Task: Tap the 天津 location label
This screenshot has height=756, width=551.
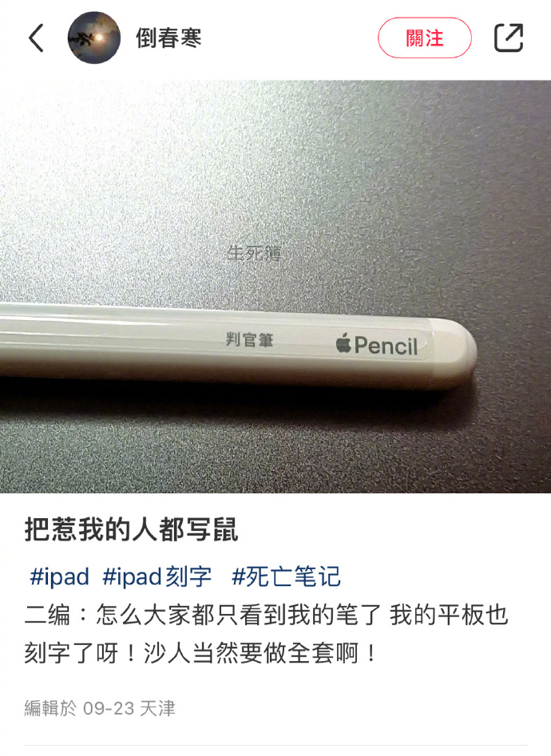Action: [x=158, y=708]
